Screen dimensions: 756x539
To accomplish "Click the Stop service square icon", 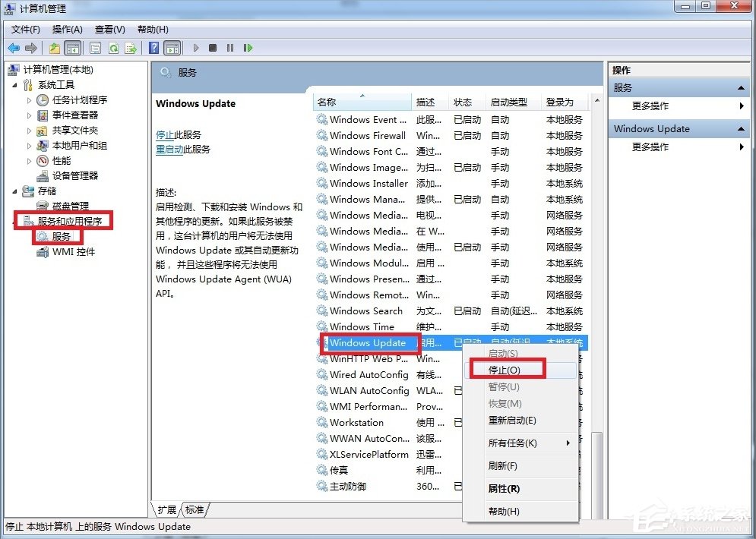I will (214, 48).
